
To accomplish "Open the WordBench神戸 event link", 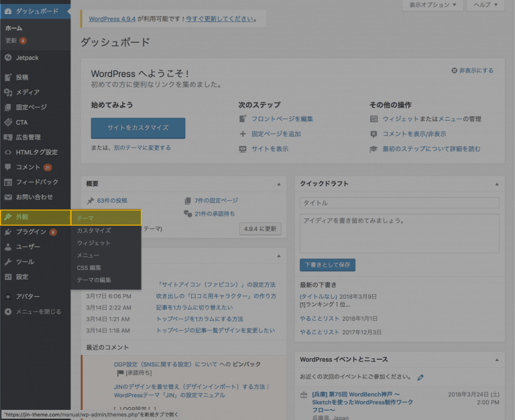I will (x=362, y=403).
